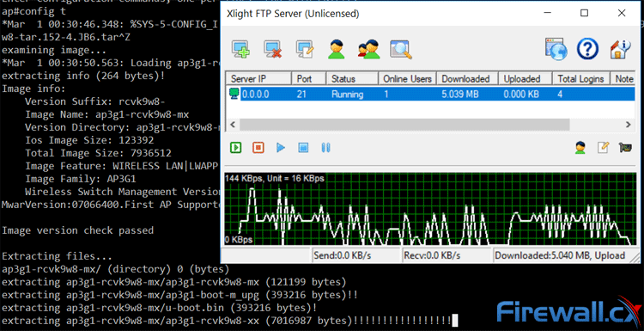Click the blue triangle start-all icon
Image resolution: width=644 pixels, height=331 pixels.
click(x=281, y=147)
